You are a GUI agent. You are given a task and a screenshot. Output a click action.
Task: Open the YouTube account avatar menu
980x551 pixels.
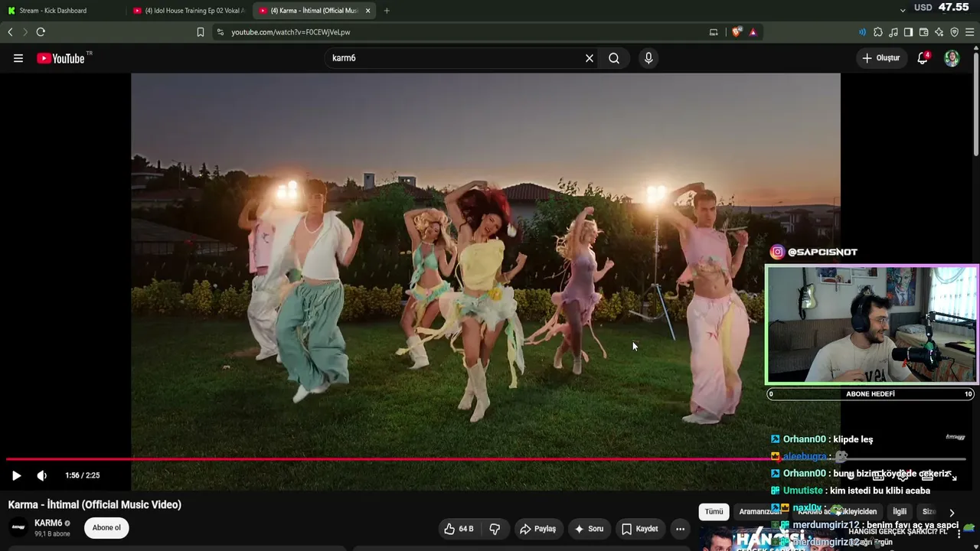tap(952, 58)
